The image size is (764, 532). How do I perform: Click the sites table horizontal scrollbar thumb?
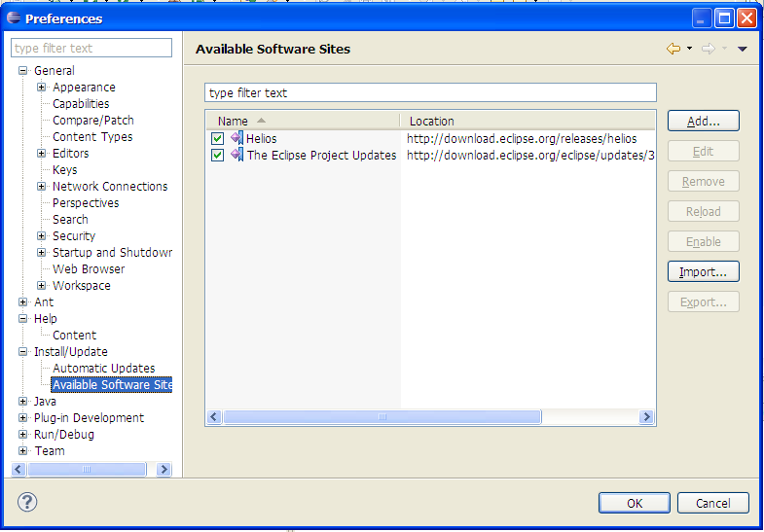click(382, 417)
